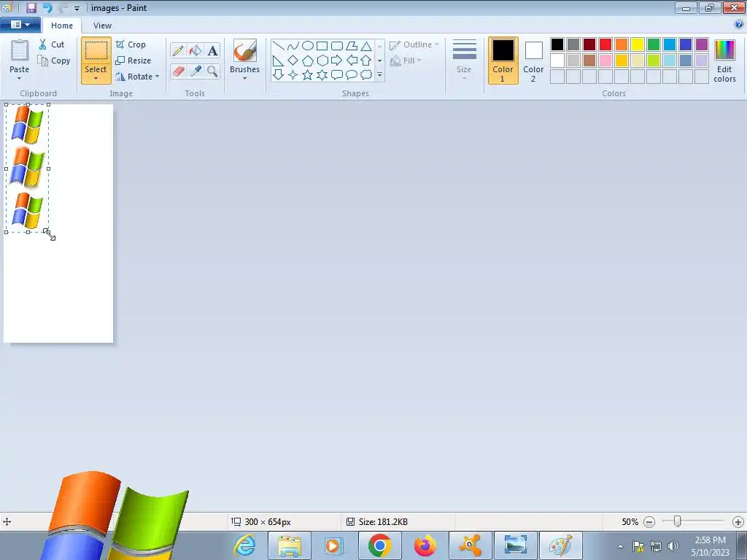Activate the Color 1 button
Image resolution: width=747 pixels, height=560 pixels.
(x=503, y=61)
